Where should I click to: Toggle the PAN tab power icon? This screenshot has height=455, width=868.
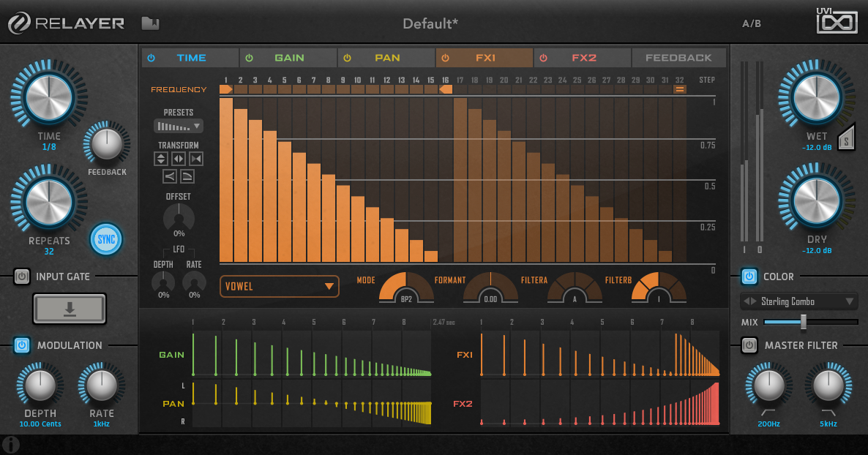pos(347,58)
